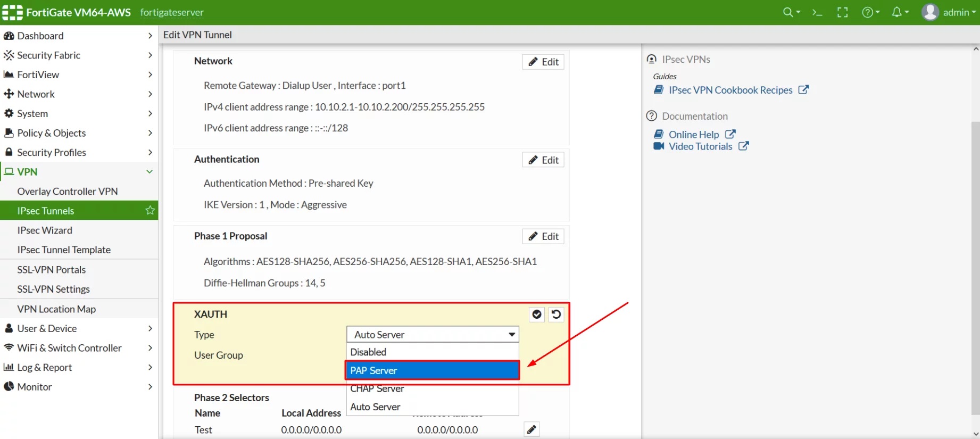
Task: Collapse the VPN menu chevron
Action: (150, 171)
